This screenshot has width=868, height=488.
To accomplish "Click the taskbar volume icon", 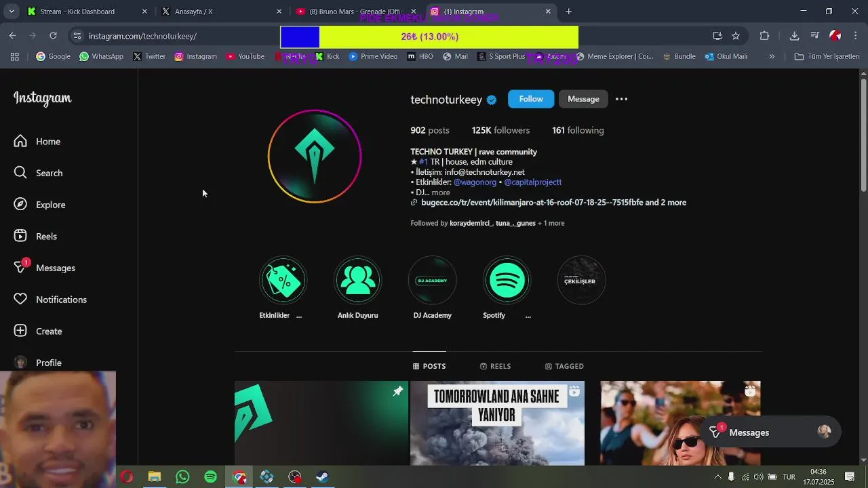I will [x=758, y=477].
